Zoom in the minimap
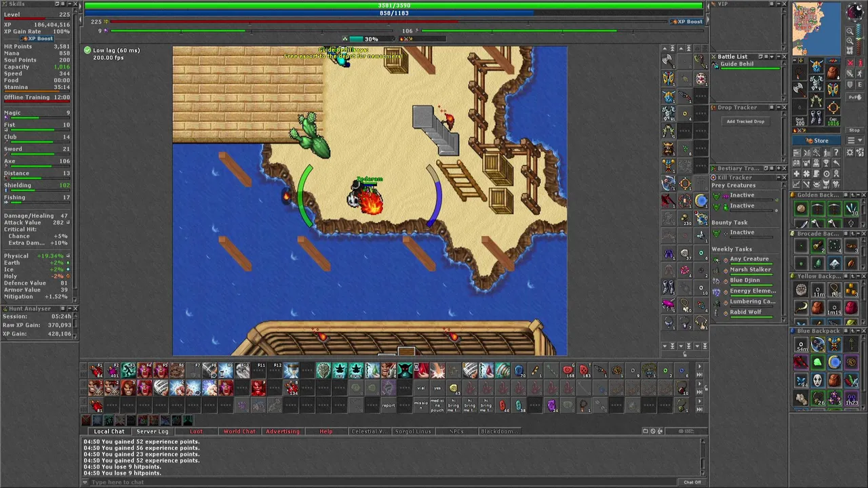 pos(850,41)
